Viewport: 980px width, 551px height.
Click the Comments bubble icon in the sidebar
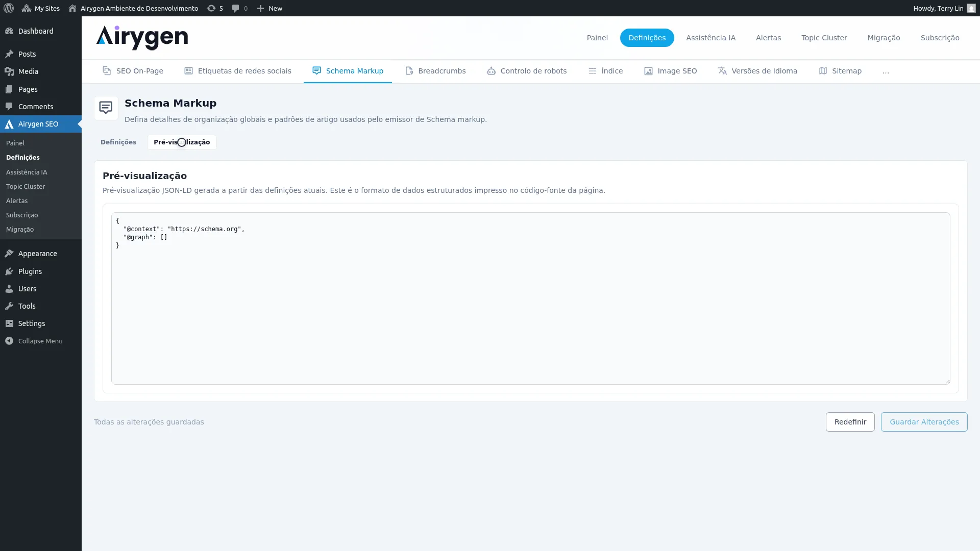coord(9,107)
